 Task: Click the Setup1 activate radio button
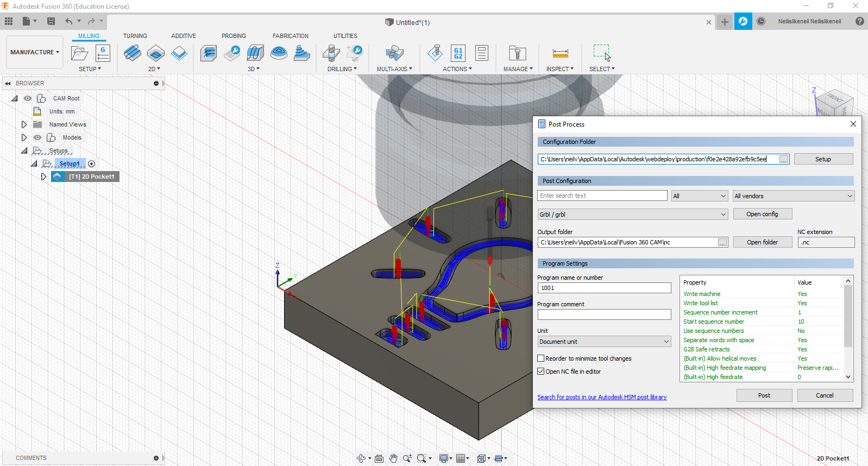coord(91,163)
